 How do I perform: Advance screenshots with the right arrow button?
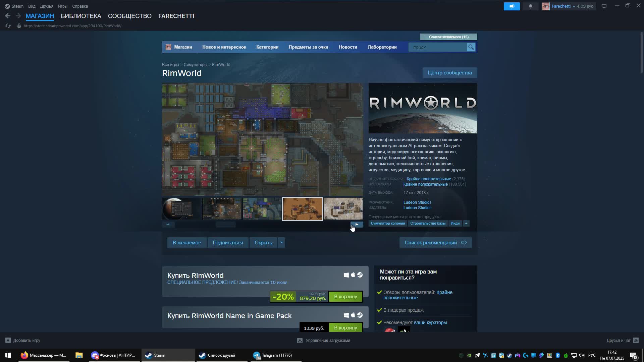tap(357, 225)
